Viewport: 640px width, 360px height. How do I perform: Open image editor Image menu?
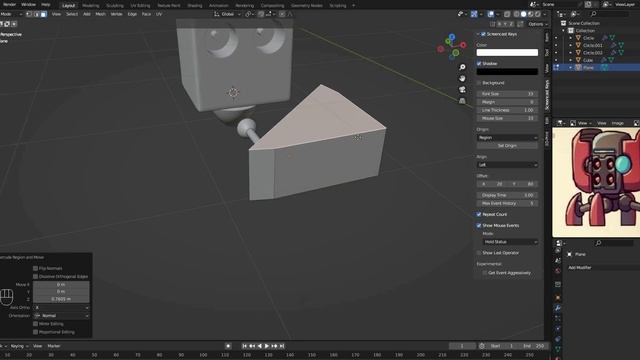click(618, 123)
